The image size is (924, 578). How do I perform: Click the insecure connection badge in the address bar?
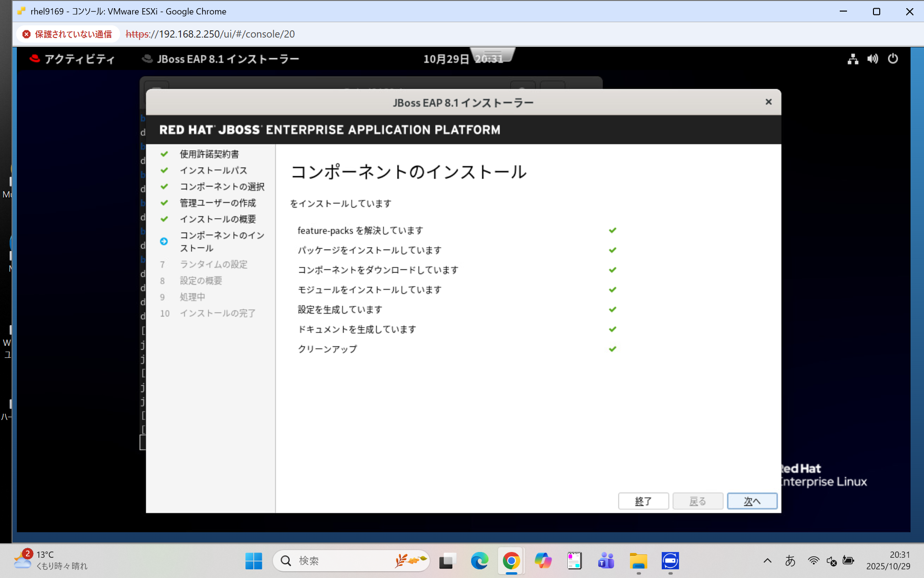click(67, 34)
